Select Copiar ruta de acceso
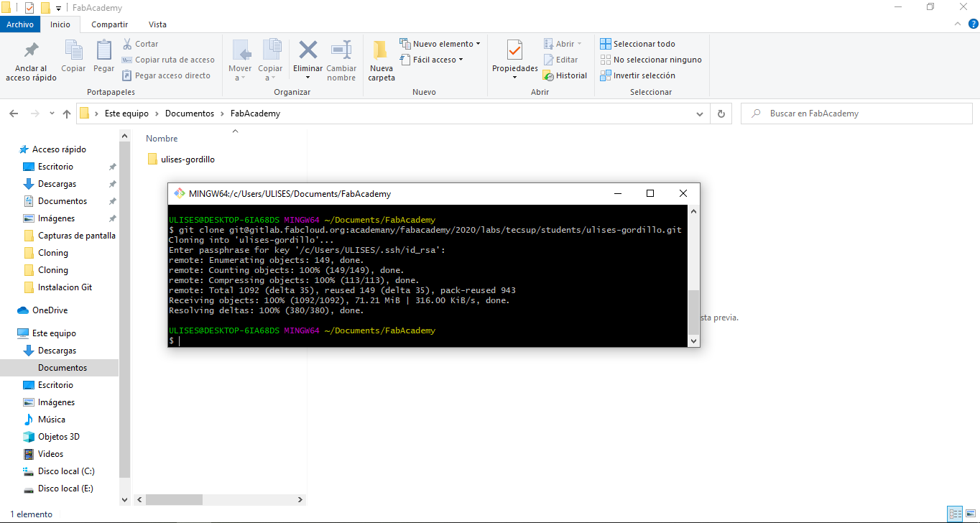The image size is (980, 523). (x=169, y=60)
